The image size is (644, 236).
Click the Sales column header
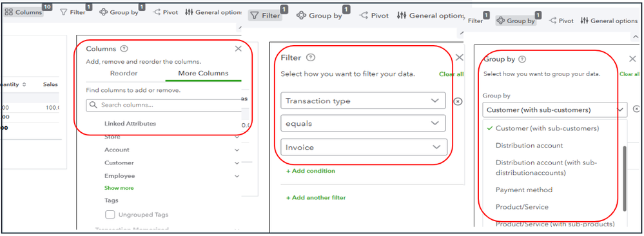point(50,84)
